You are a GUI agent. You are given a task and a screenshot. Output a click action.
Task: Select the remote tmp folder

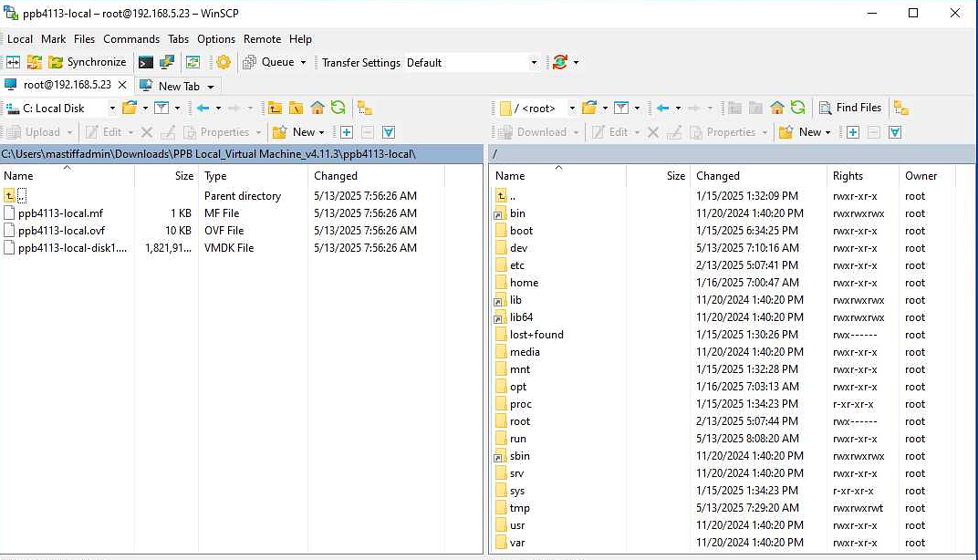click(x=519, y=508)
